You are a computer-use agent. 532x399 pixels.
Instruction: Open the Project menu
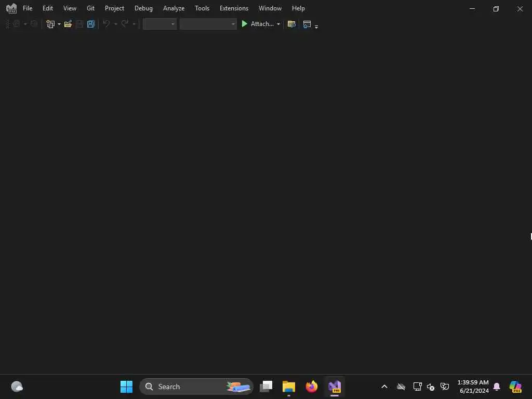[x=114, y=8]
